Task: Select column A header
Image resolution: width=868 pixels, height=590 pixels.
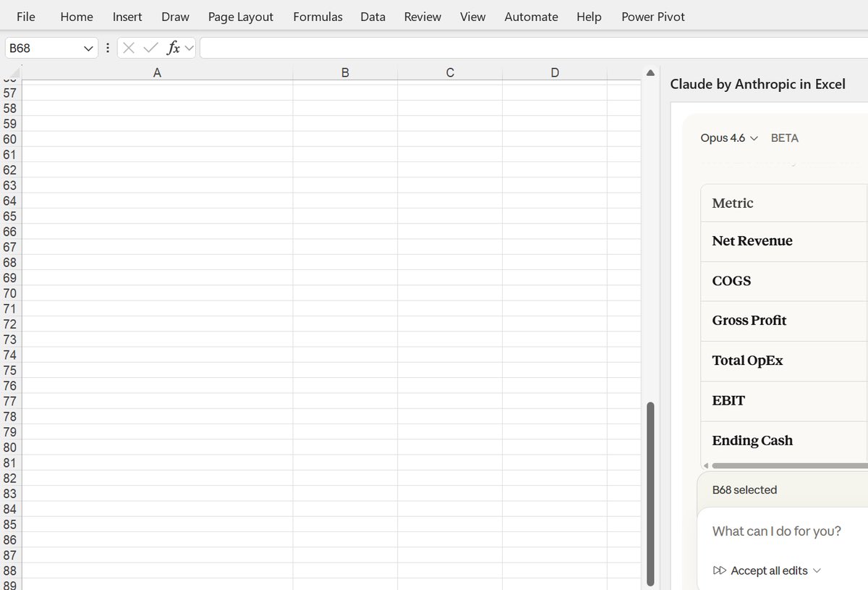Action: click(x=157, y=72)
